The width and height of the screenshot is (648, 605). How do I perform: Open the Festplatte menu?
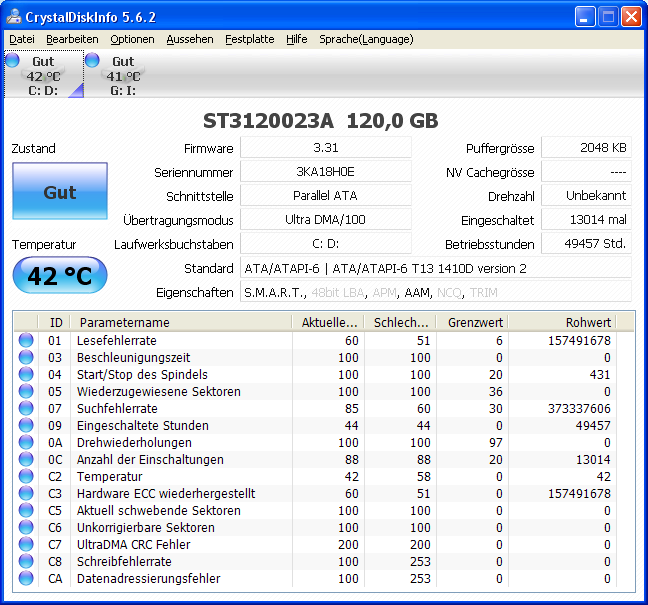click(250, 39)
